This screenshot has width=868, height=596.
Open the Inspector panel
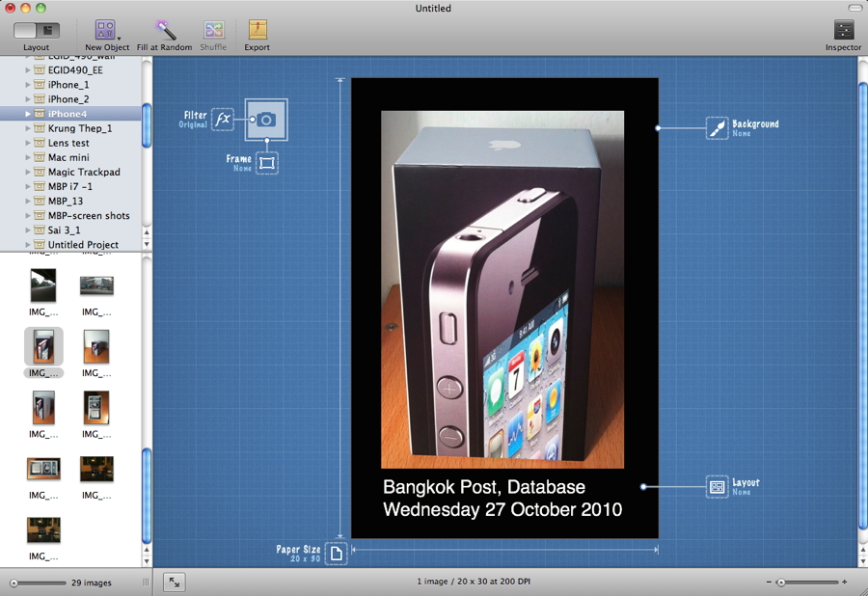point(844,30)
